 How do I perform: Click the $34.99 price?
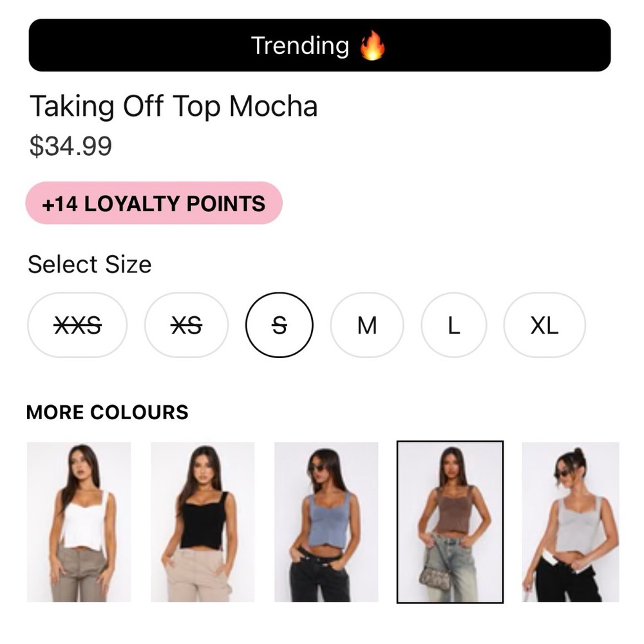point(71,146)
